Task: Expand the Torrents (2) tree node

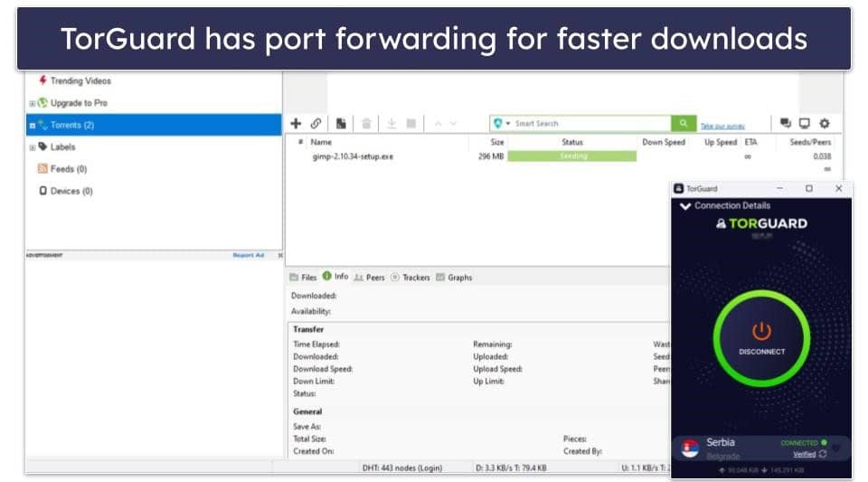Action: pyautogui.click(x=33, y=126)
